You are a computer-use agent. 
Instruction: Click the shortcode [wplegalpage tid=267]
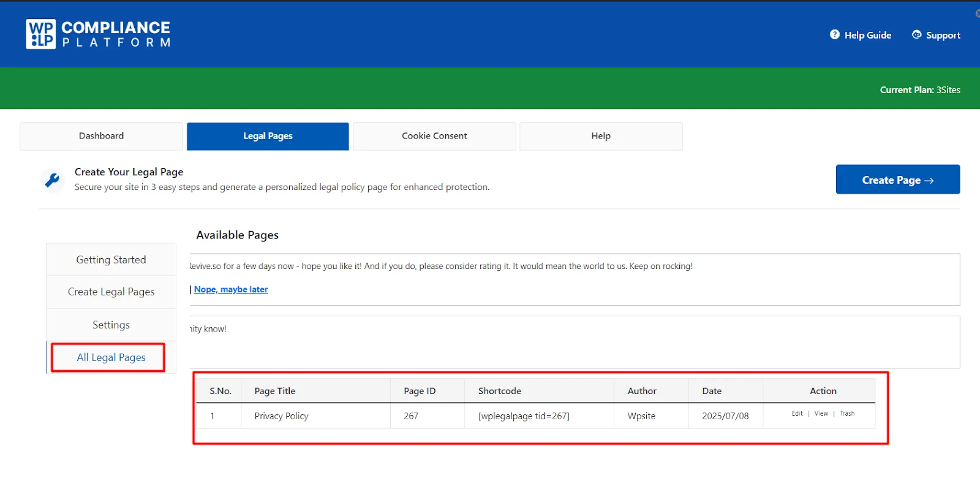point(524,416)
